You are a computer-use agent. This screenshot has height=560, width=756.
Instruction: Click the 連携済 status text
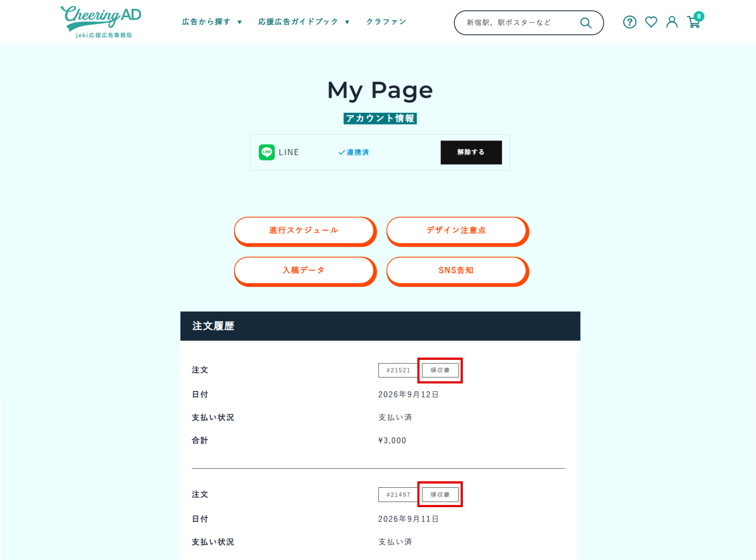tap(354, 152)
